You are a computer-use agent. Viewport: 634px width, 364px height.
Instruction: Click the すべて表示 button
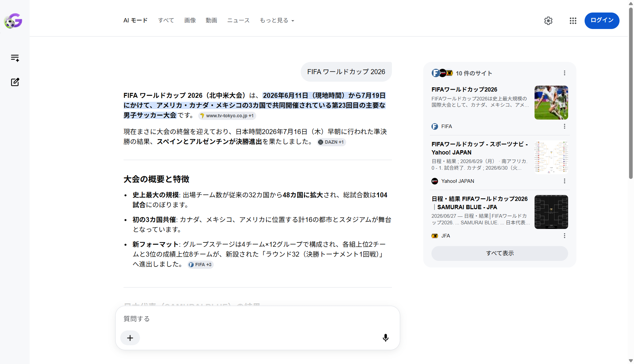pyautogui.click(x=500, y=253)
